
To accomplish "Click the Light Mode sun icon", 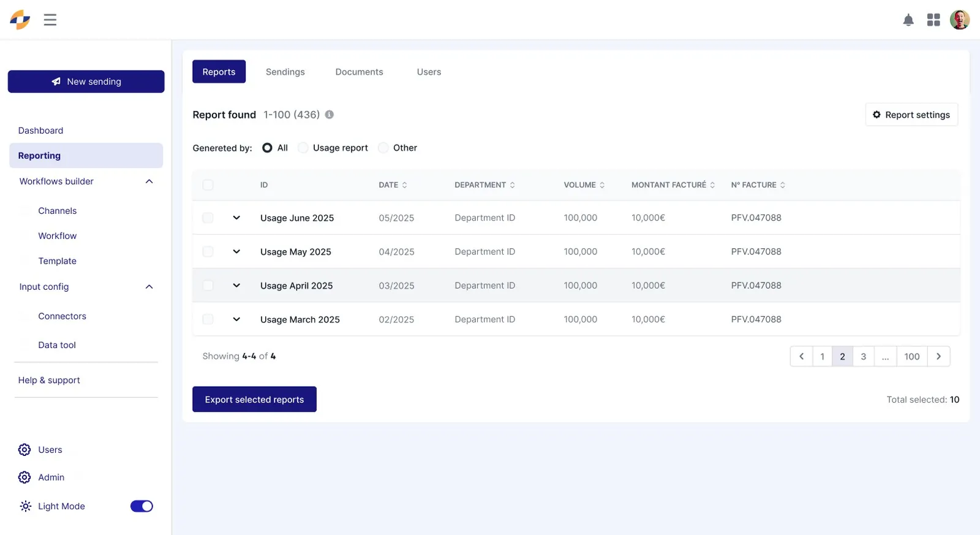I will click(25, 506).
